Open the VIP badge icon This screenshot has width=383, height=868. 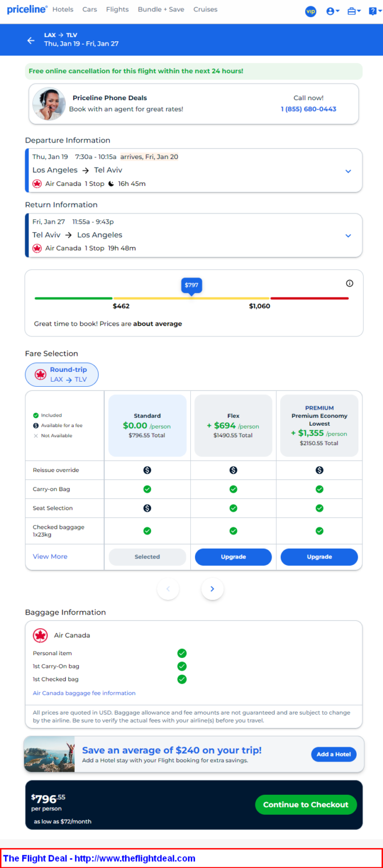(310, 11)
